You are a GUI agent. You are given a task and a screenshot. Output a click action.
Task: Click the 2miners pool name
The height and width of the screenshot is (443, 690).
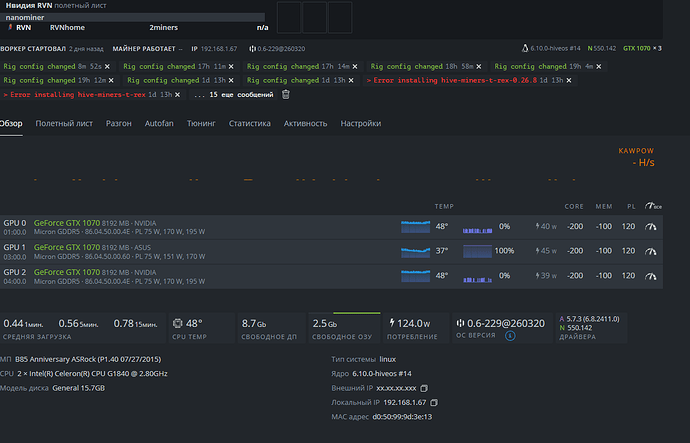(x=163, y=27)
